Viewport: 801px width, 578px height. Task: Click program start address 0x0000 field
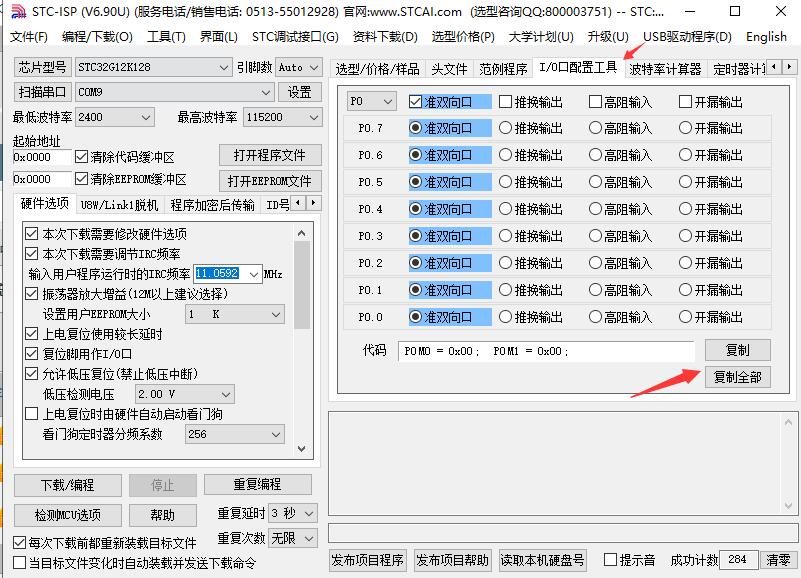pyautogui.click(x=42, y=157)
